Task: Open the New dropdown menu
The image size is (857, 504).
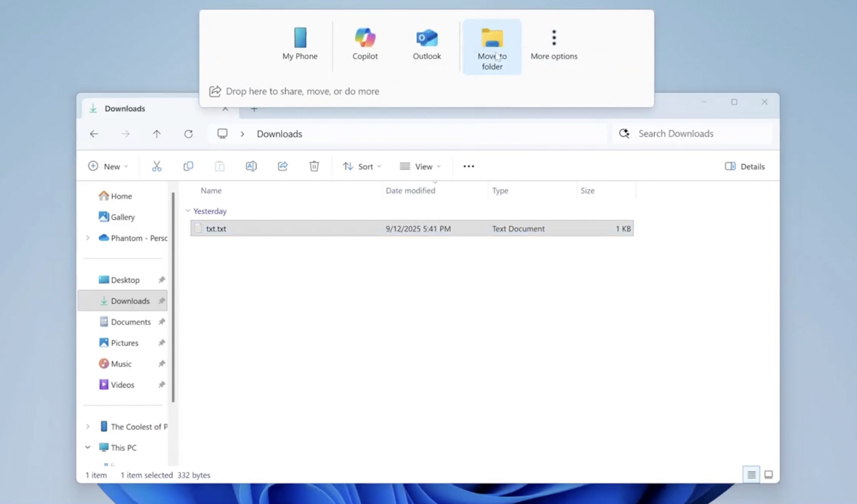Action: [x=108, y=166]
